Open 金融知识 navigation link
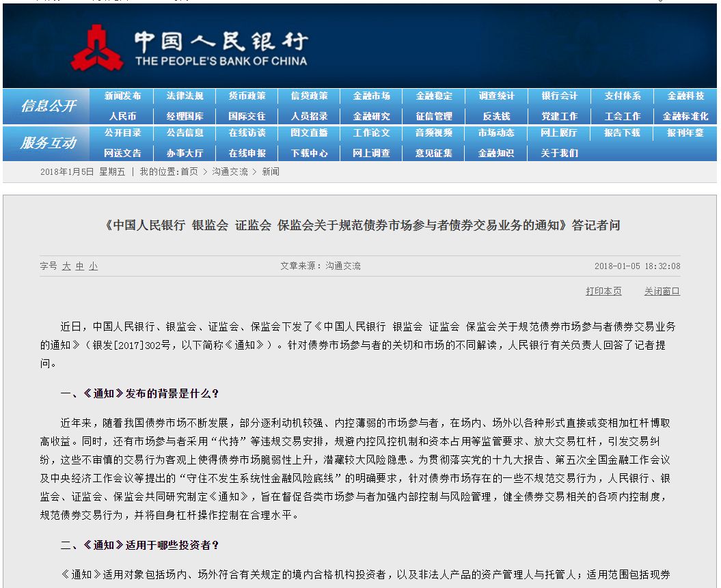This screenshot has width=721, height=588. (497, 153)
